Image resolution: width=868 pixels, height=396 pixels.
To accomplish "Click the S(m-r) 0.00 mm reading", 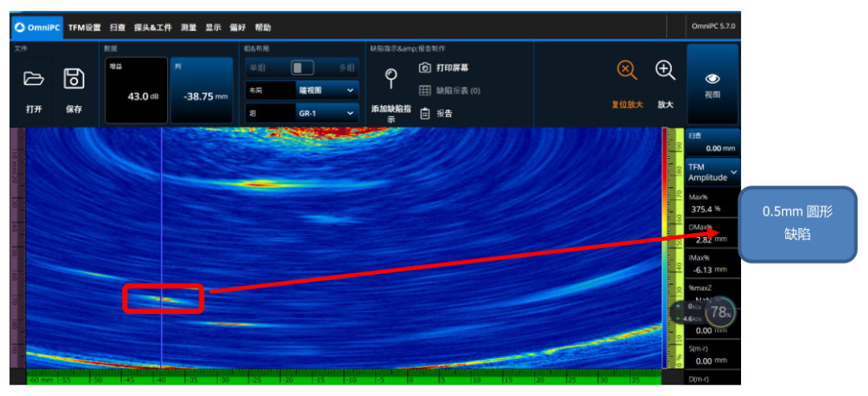I will (712, 354).
